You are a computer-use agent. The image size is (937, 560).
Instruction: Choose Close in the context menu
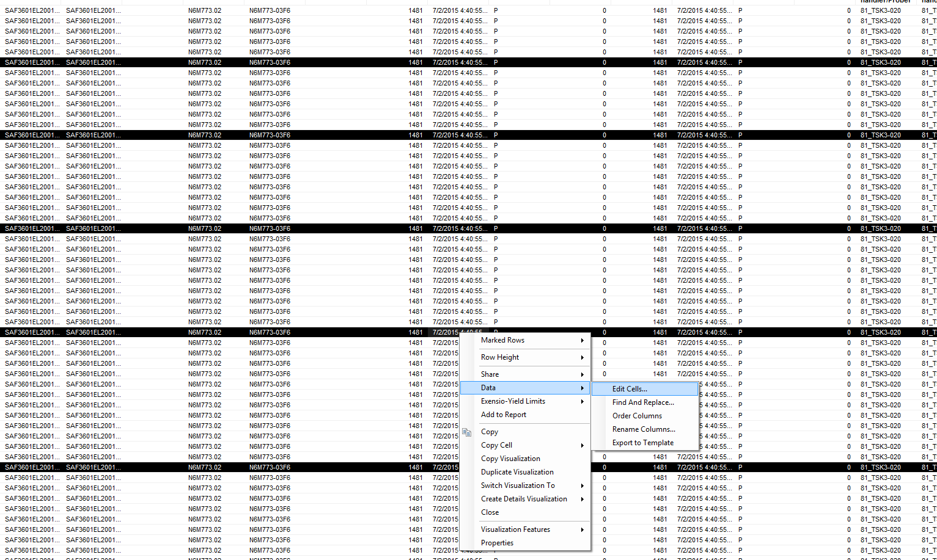point(490,512)
